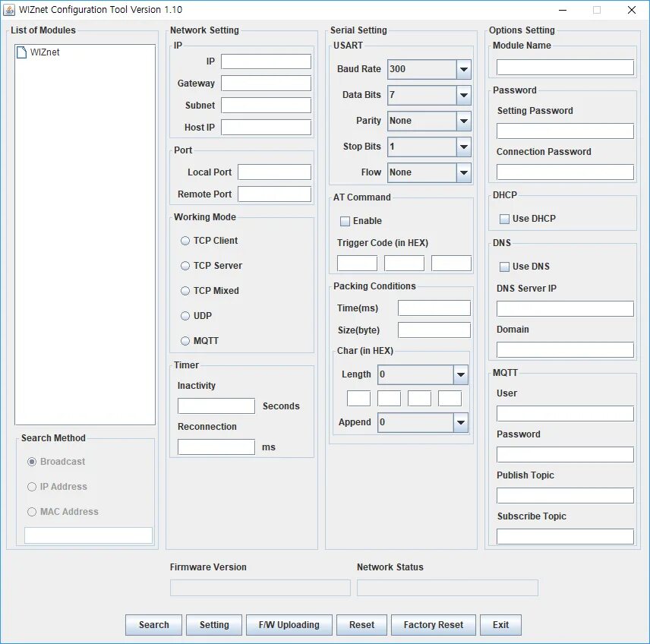Click the Local Port field
The width and height of the screenshot is (650, 644).
[x=274, y=172]
